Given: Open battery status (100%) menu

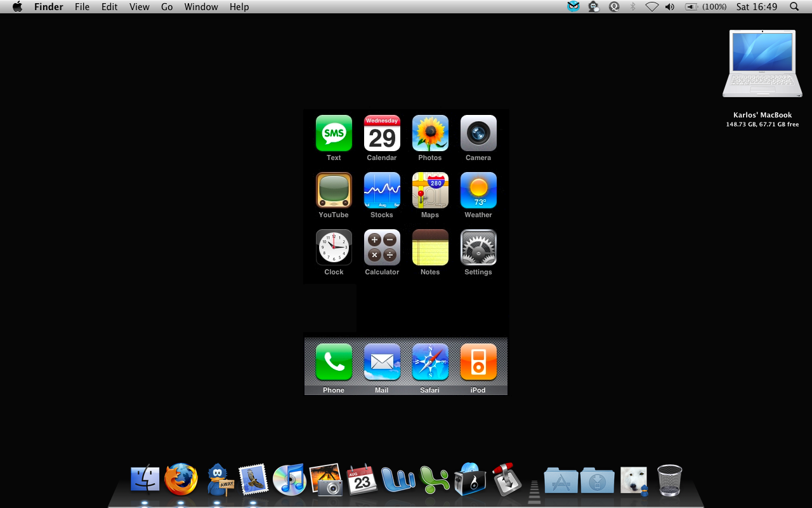Looking at the screenshot, I should (x=706, y=6).
